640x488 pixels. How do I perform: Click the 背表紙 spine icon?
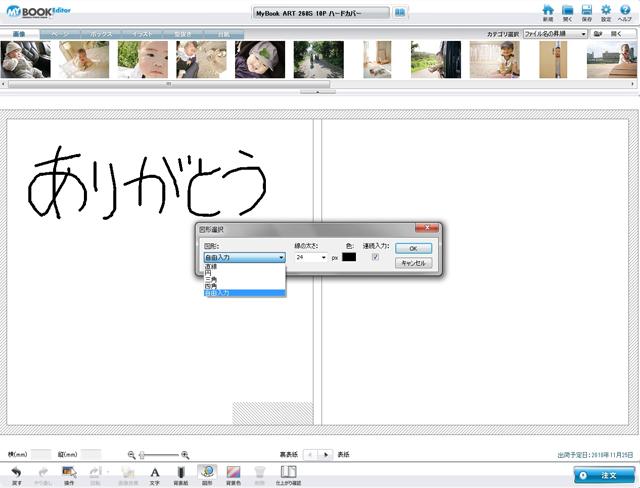(x=180, y=475)
